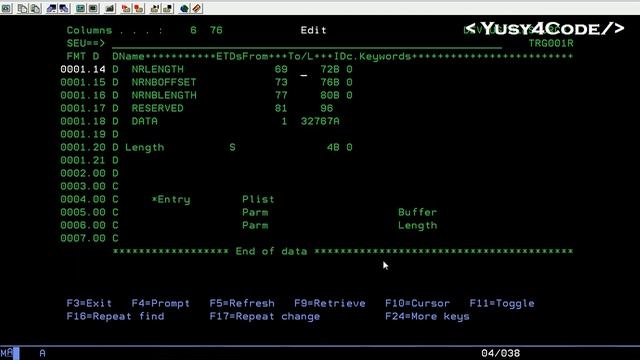Open the Send File toolbar icon

(x=51, y=8)
